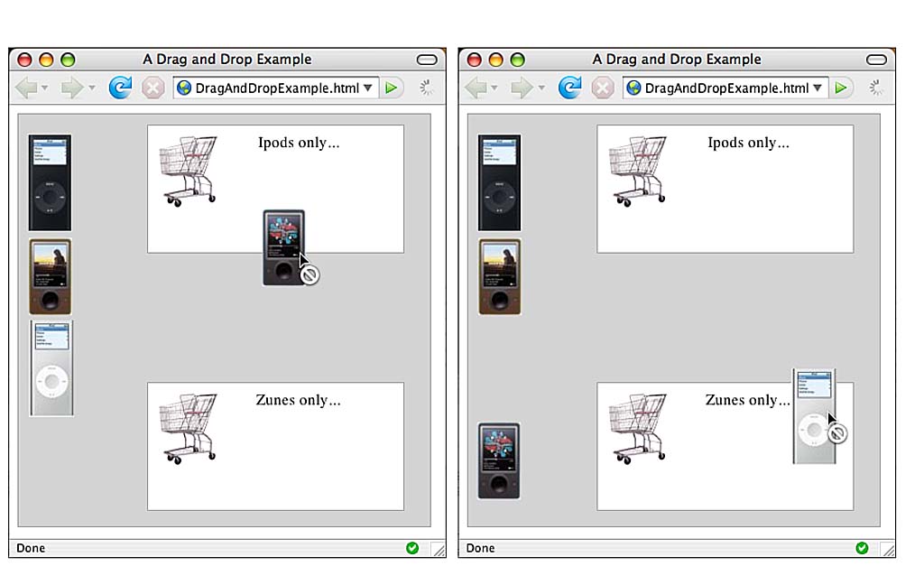Click the resize grip in left window

pyautogui.click(x=439, y=550)
